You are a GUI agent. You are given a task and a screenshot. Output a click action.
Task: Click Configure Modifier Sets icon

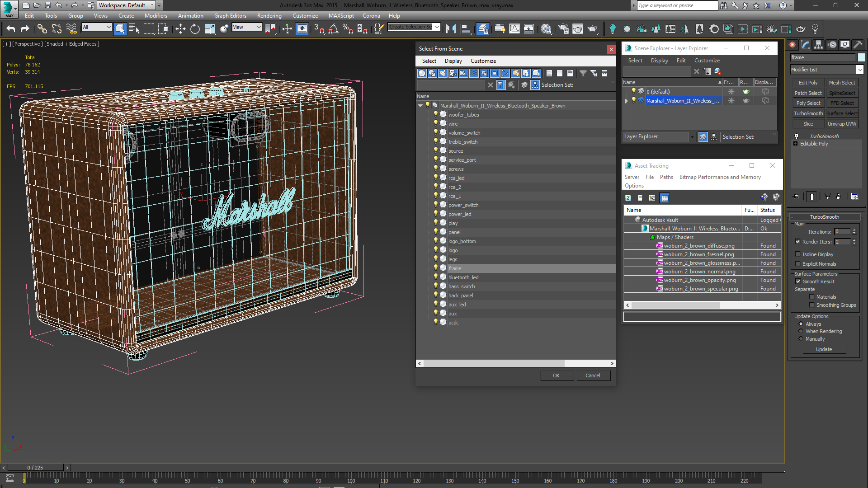854,197
